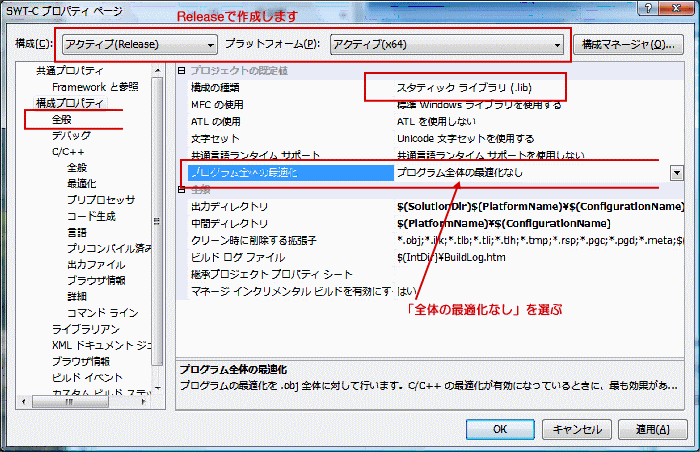Click the キャンセル button
This screenshot has width=700, height=452.
[576, 429]
